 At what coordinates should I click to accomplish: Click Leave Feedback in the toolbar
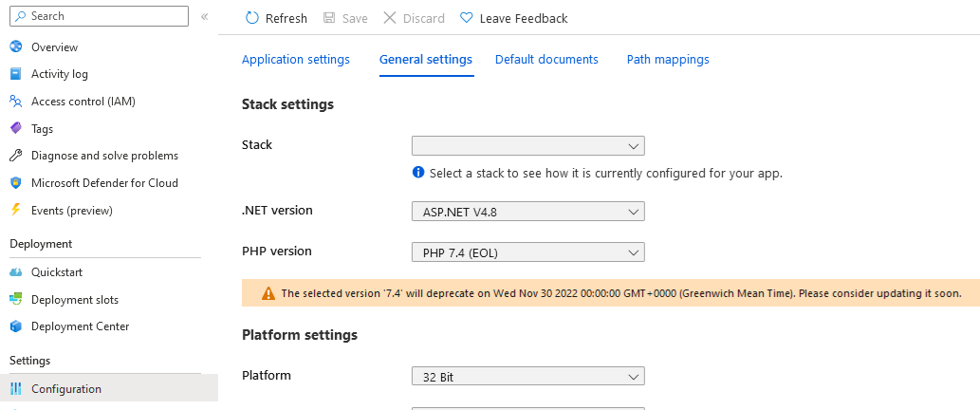(514, 18)
